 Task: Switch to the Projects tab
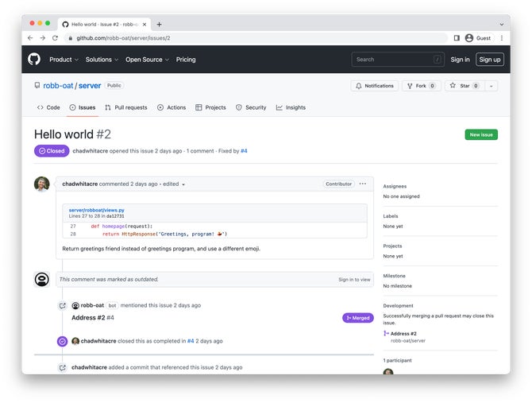pyautogui.click(x=210, y=107)
